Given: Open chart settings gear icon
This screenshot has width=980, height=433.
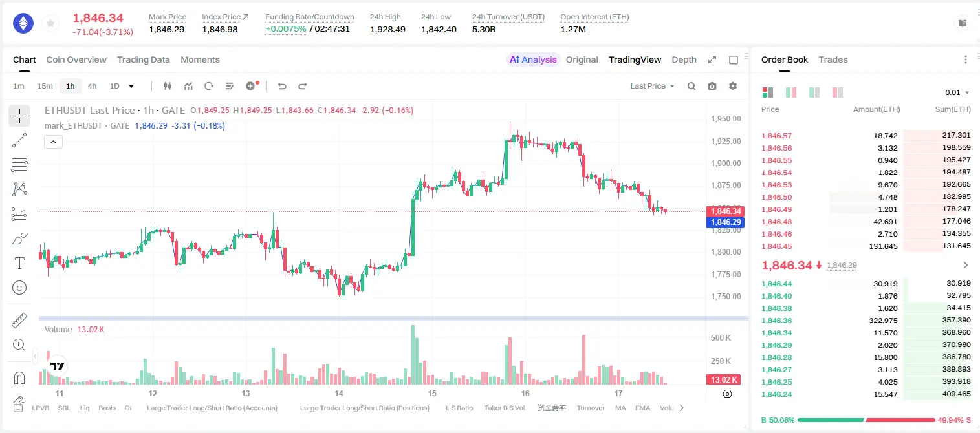Looking at the screenshot, I should coord(733,86).
